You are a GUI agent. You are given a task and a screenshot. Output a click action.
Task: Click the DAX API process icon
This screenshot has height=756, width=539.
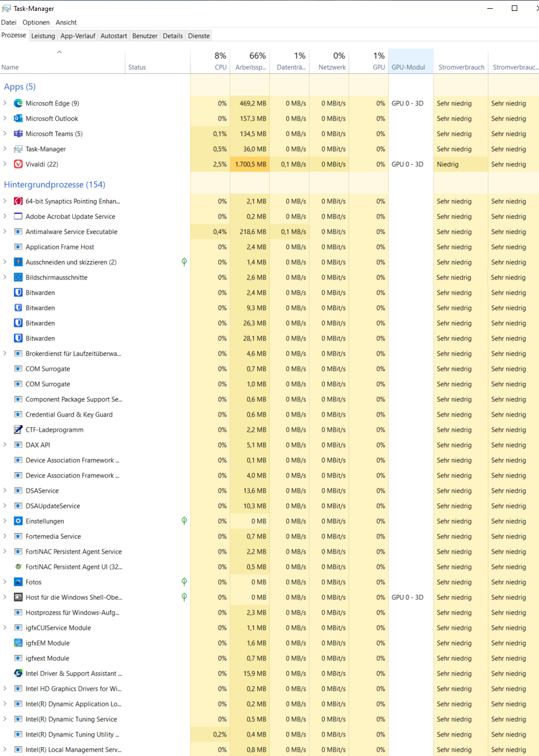tap(18, 445)
